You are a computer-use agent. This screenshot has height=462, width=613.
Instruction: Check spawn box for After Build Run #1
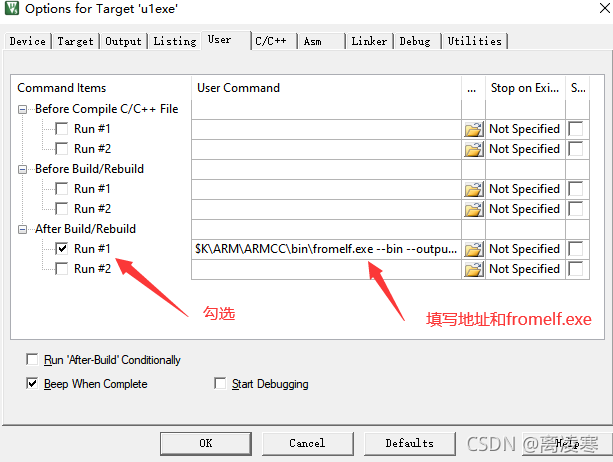[x=576, y=249]
